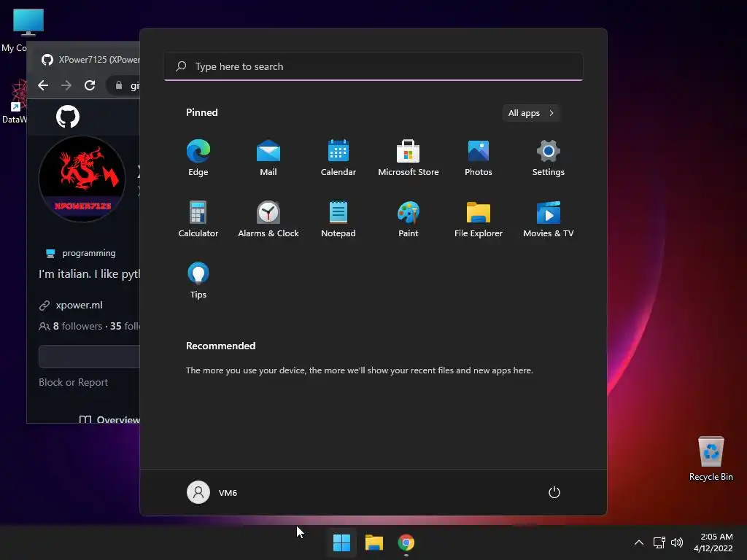Open the Recycle Bin on desktop

click(x=711, y=459)
